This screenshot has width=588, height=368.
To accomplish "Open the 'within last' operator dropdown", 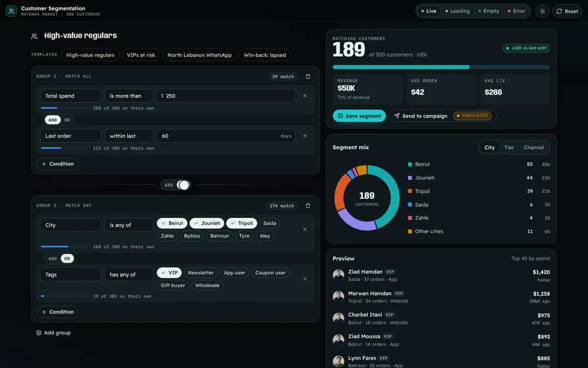I will coord(129,136).
